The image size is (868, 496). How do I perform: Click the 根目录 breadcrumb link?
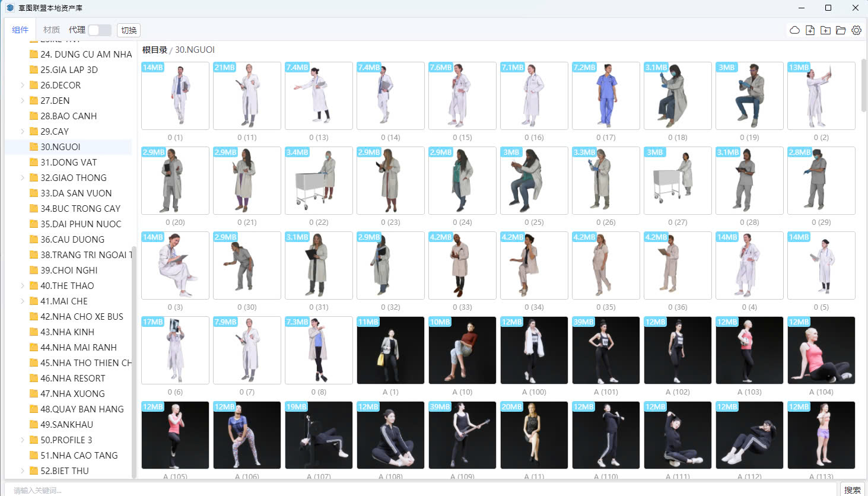pos(154,50)
